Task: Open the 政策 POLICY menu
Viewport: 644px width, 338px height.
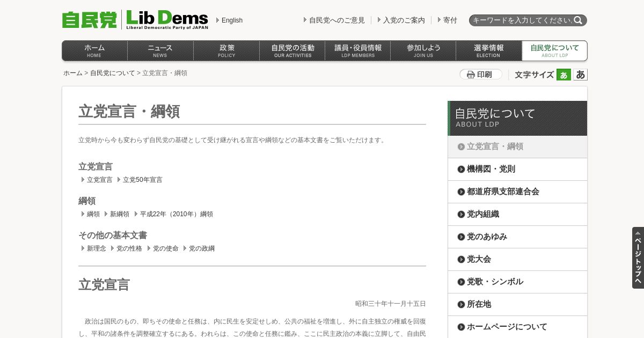Action: [x=226, y=51]
